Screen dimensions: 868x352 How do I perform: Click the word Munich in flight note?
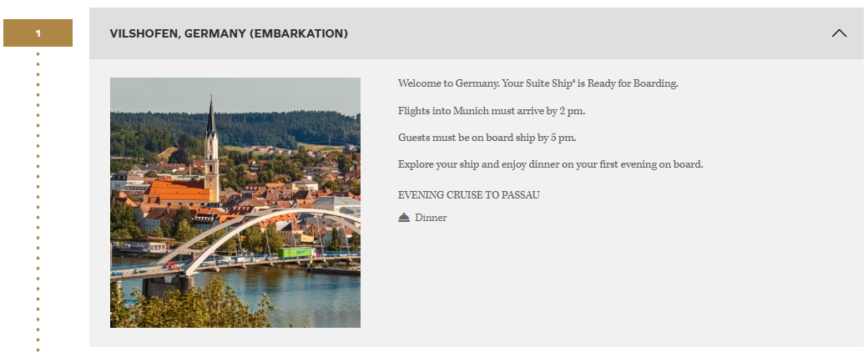[471, 111]
